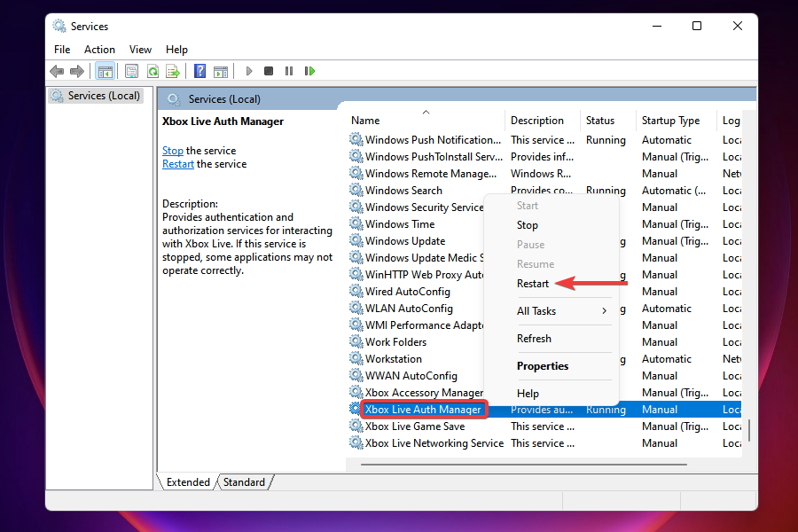Click the Restart Service toolbar icon
Screen dimensions: 798x532
[309, 71]
